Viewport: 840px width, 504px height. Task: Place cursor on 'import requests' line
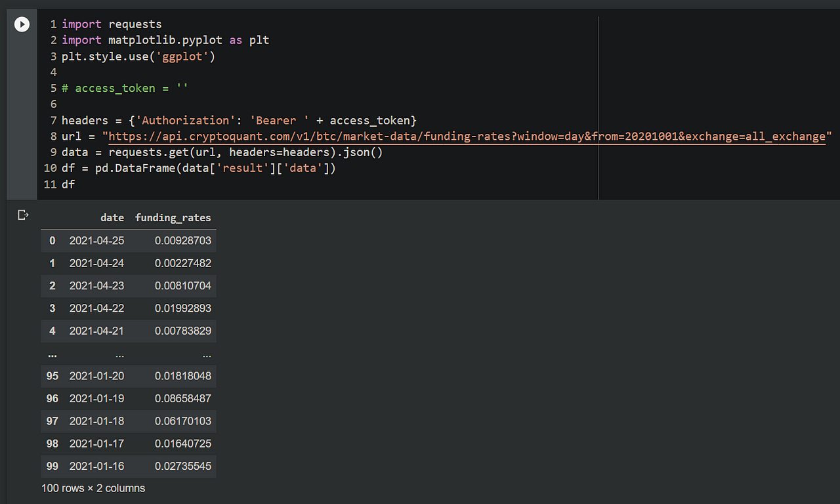[112, 24]
